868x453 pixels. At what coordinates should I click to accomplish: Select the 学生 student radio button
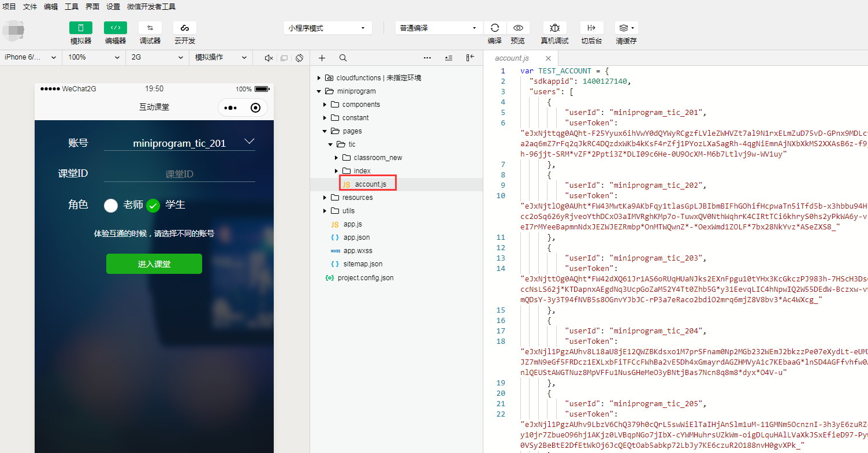point(153,205)
